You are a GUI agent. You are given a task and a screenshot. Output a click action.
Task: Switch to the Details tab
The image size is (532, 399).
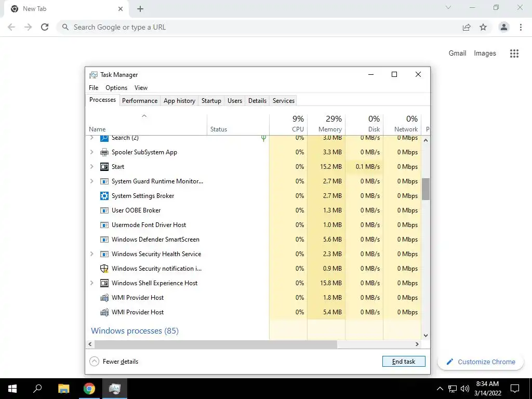pos(257,101)
